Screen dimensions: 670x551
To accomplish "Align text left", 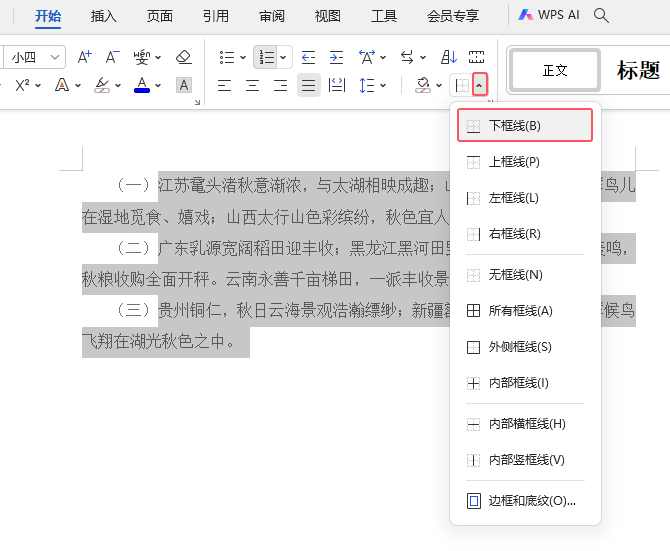I will (224, 85).
